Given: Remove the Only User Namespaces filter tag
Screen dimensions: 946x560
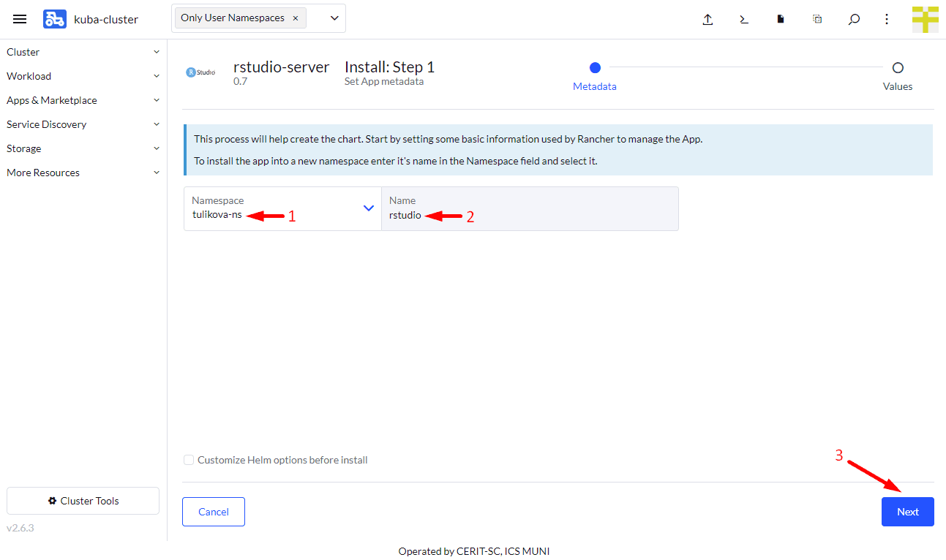Looking at the screenshot, I should tap(295, 18).
